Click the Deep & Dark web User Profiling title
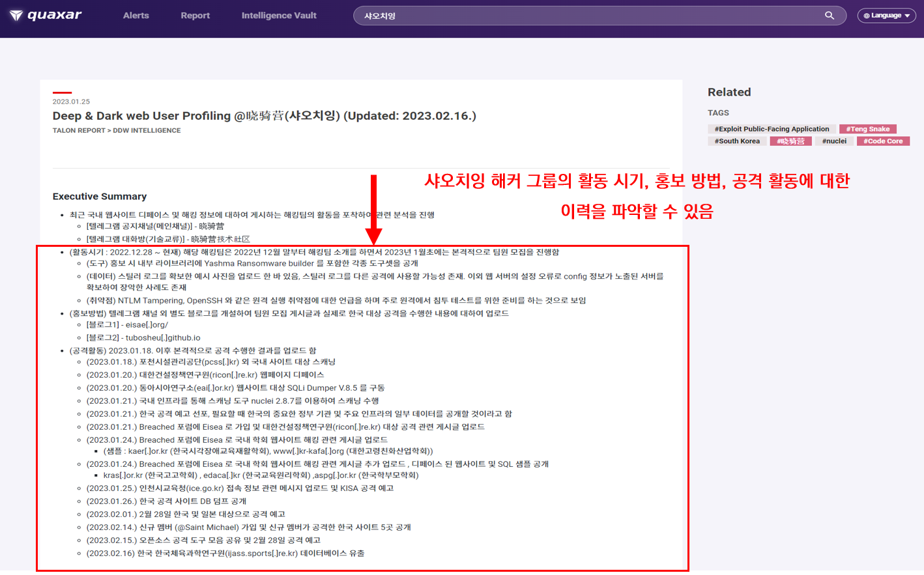The image size is (924, 575). (264, 116)
